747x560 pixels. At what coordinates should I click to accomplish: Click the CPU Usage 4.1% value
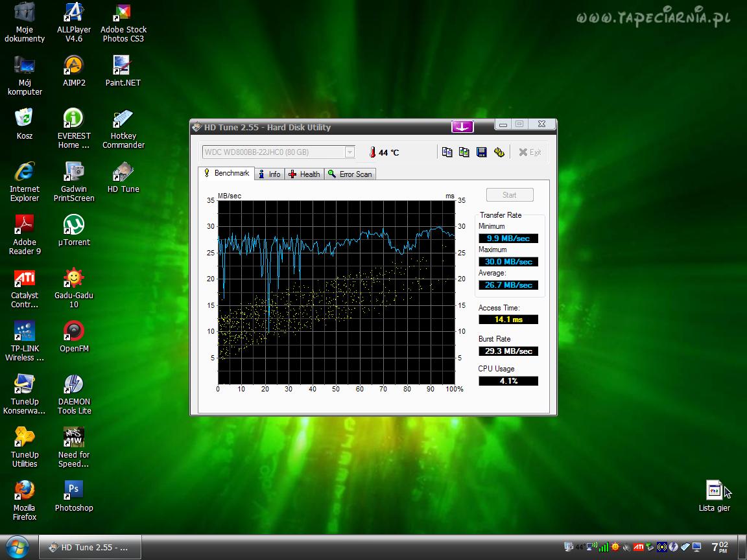(508, 380)
